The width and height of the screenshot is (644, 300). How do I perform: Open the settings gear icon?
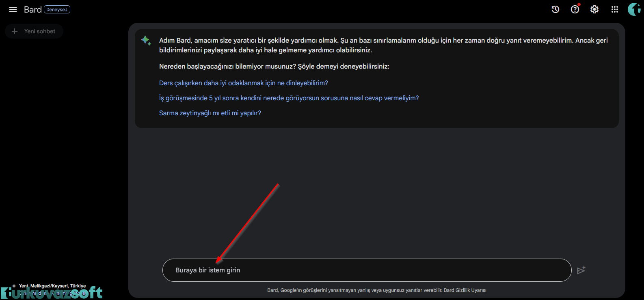[594, 9]
